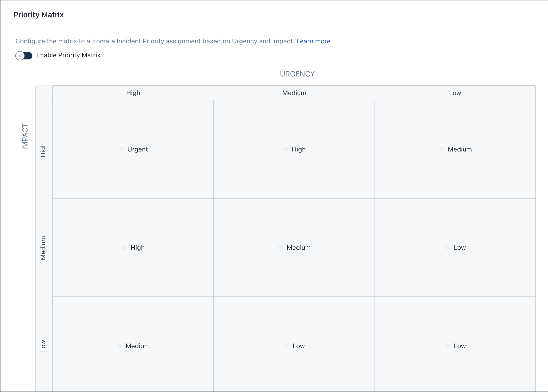This screenshot has height=392, width=548.
Task: Click the URGENCY axis label
Action: click(x=297, y=74)
